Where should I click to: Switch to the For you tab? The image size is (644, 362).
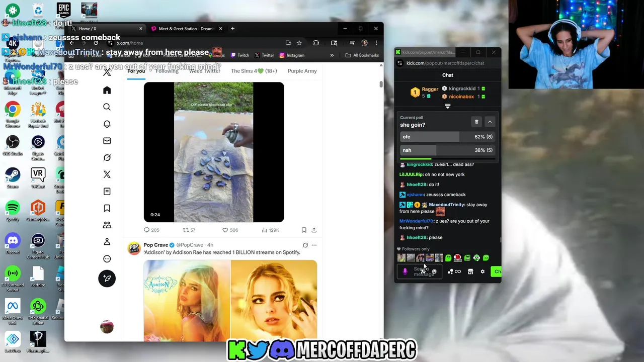click(x=136, y=71)
